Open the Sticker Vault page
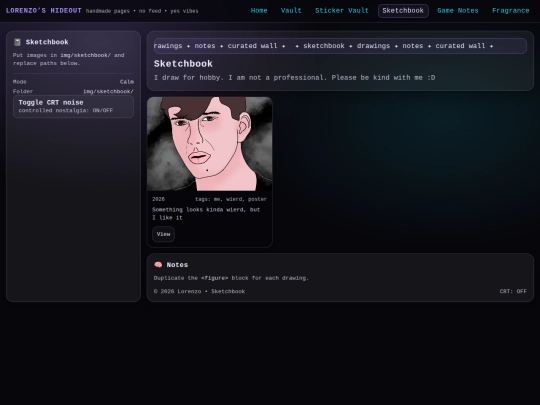Screen dimensions: 540x405 342,11
